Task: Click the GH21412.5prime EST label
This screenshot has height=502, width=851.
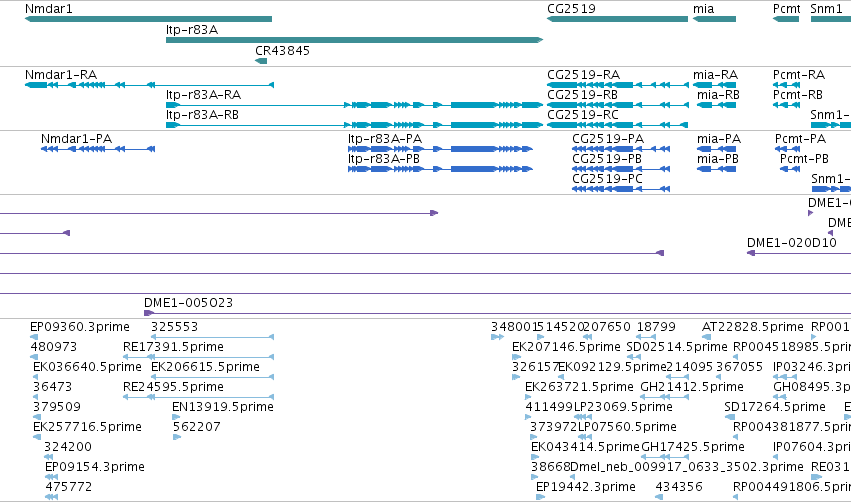Action: click(x=692, y=387)
